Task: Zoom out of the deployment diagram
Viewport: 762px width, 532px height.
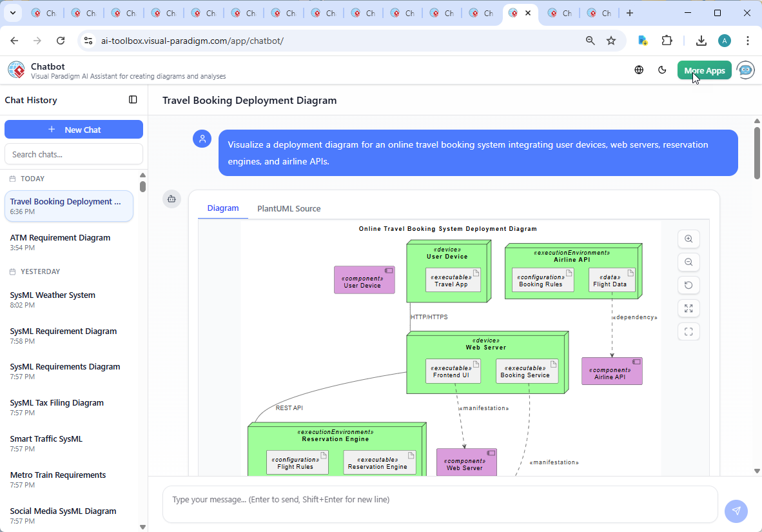Action: click(689, 262)
